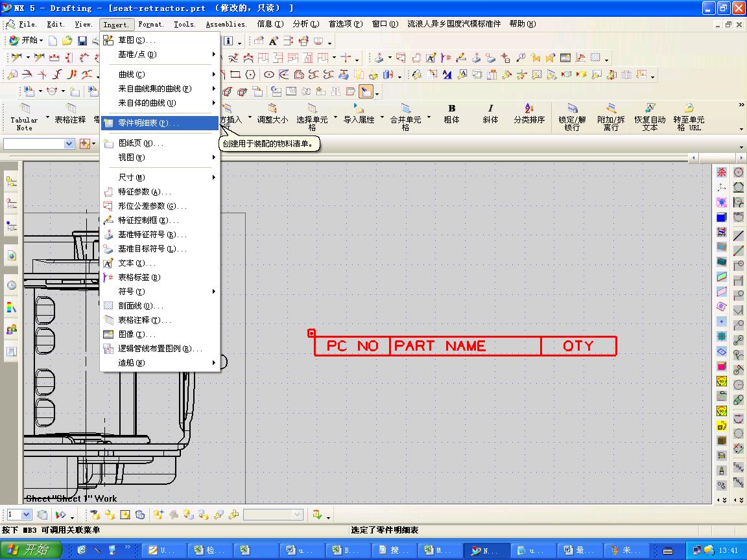Click the rectangle shape icon in curve toolbar
The image size is (747, 560).
235,75
